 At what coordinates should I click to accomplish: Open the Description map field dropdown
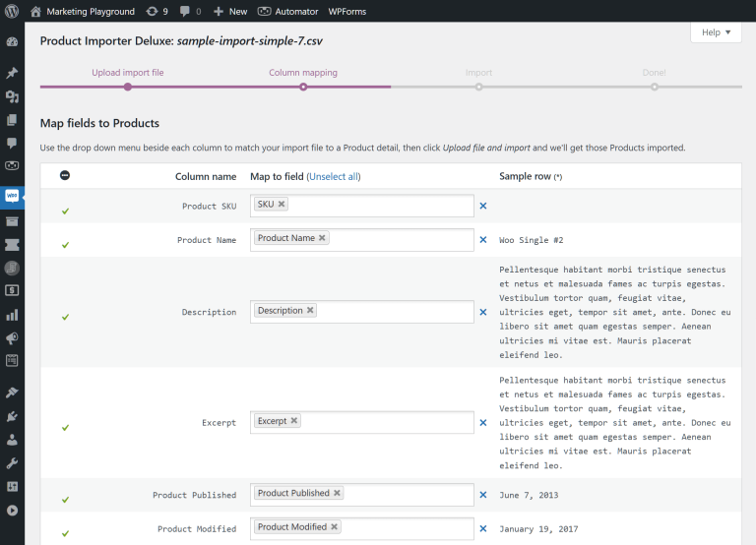coord(362,312)
